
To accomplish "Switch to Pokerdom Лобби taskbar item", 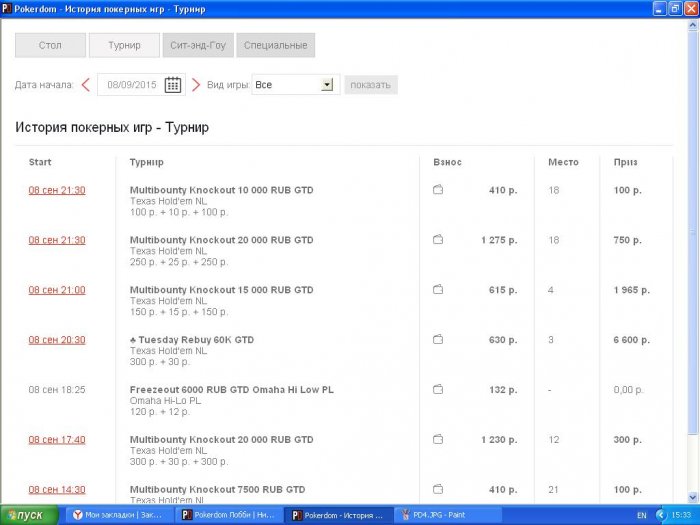I will pyautogui.click(x=229, y=515).
